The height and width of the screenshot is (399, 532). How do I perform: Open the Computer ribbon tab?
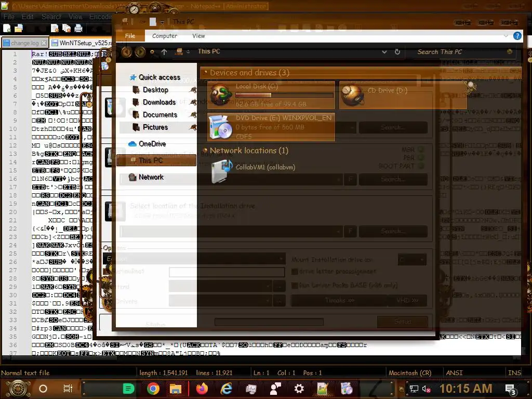click(x=165, y=36)
